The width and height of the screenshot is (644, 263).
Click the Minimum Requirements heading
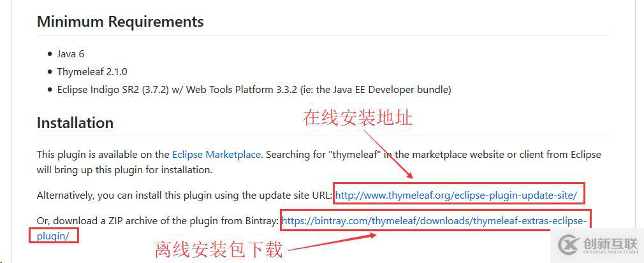tap(120, 22)
